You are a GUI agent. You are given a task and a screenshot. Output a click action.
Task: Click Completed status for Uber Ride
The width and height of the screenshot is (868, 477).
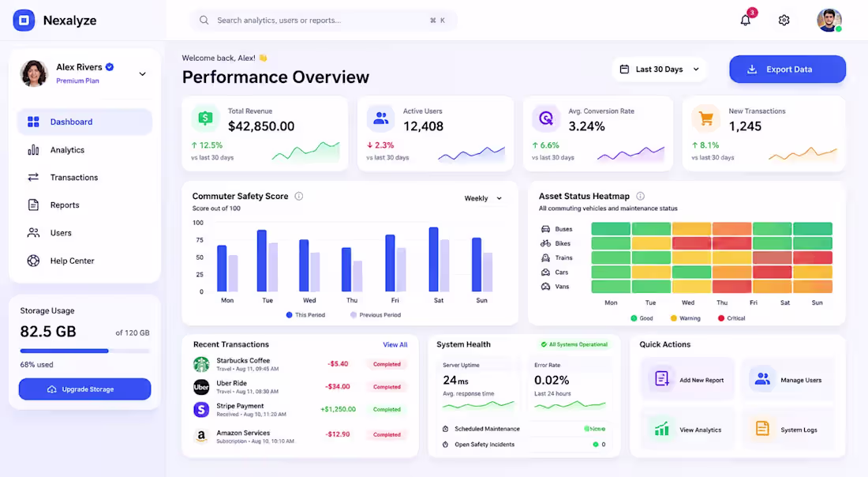pyautogui.click(x=387, y=387)
